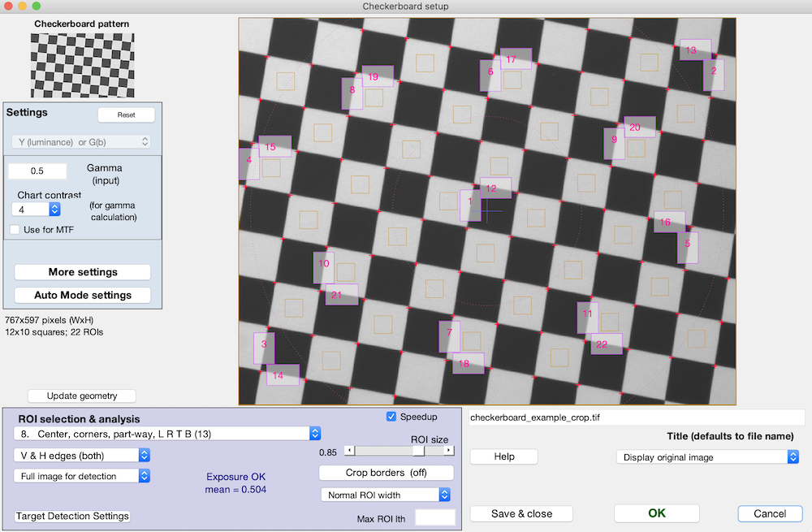
Task: Select ROI box number 20
Action: pos(640,127)
